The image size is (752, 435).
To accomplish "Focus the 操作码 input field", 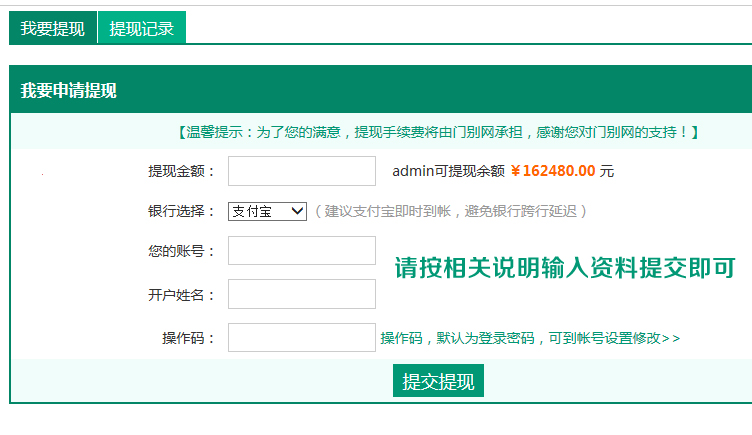I will click(301, 338).
